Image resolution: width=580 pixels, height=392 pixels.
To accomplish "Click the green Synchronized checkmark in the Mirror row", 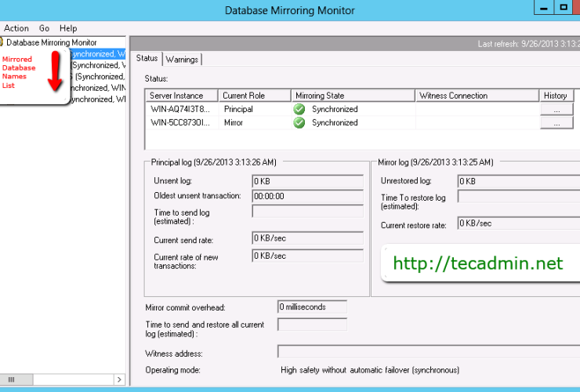I will click(299, 123).
